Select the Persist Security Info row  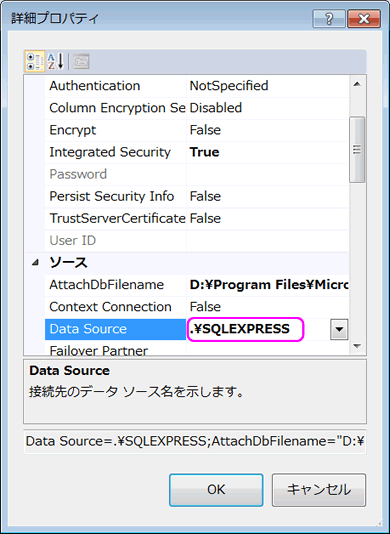pos(197,197)
